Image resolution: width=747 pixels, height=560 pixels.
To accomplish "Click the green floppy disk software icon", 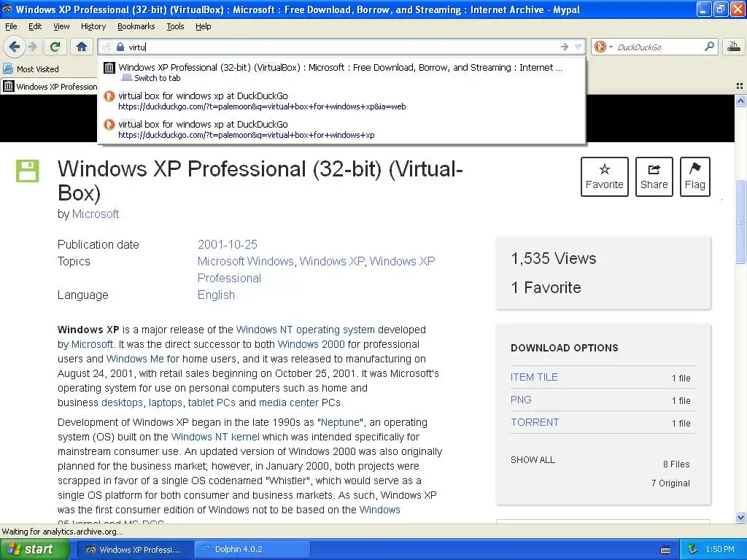I will (27, 171).
